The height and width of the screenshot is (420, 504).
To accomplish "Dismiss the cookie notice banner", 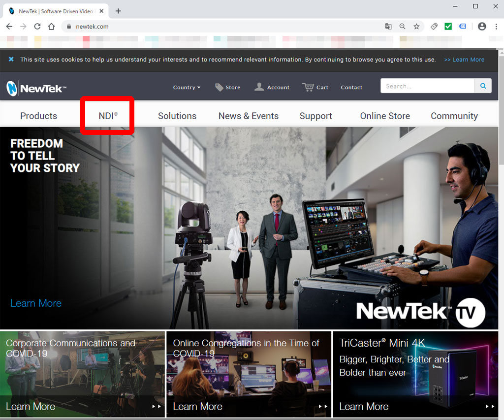I will pyautogui.click(x=11, y=60).
